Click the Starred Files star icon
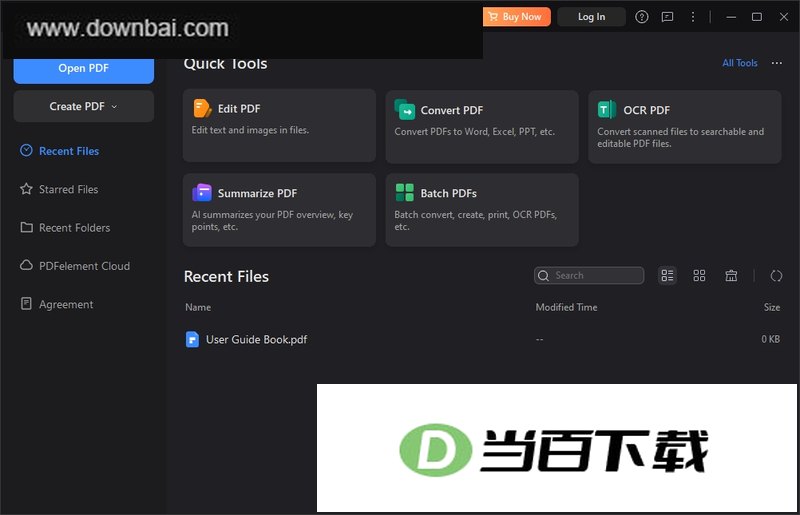The height and width of the screenshot is (515, 800). click(26, 189)
